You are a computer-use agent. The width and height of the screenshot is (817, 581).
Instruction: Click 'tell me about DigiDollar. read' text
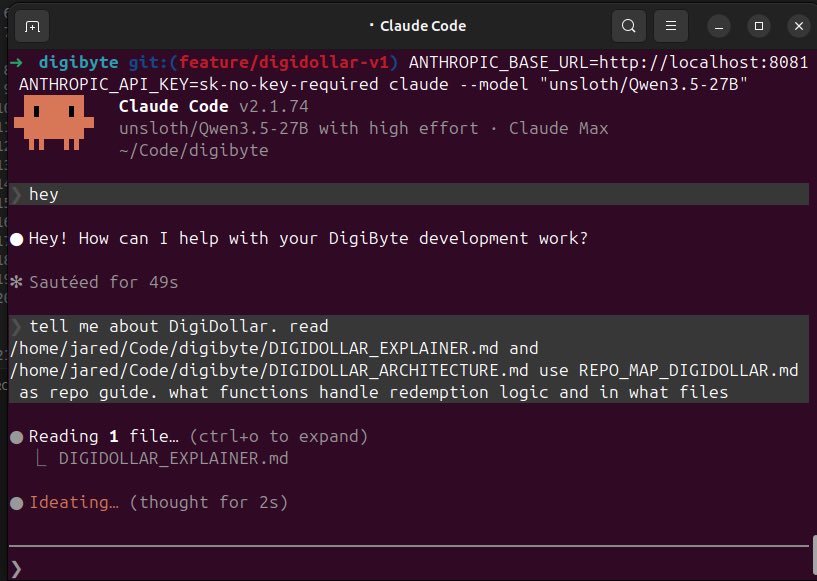[x=179, y=327]
